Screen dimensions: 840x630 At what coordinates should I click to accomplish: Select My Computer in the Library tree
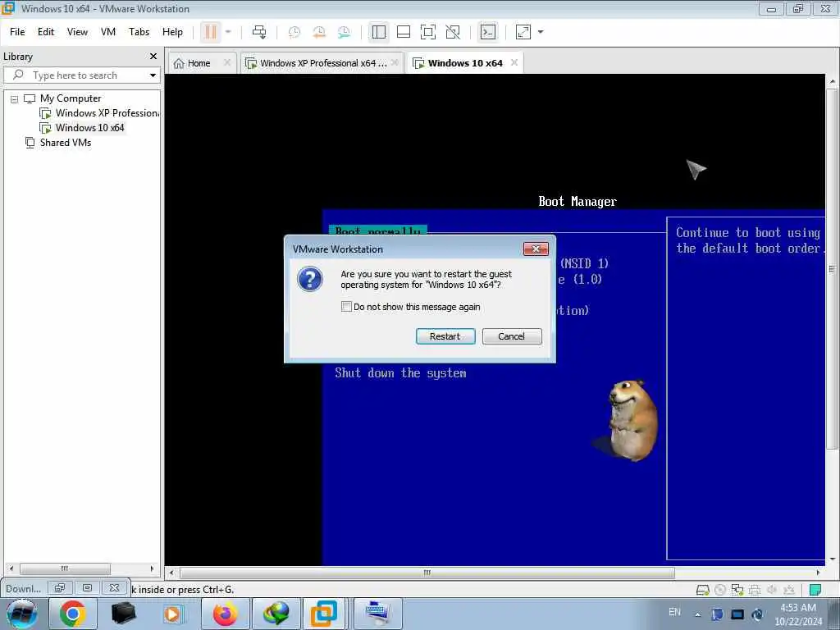click(71, 98)
